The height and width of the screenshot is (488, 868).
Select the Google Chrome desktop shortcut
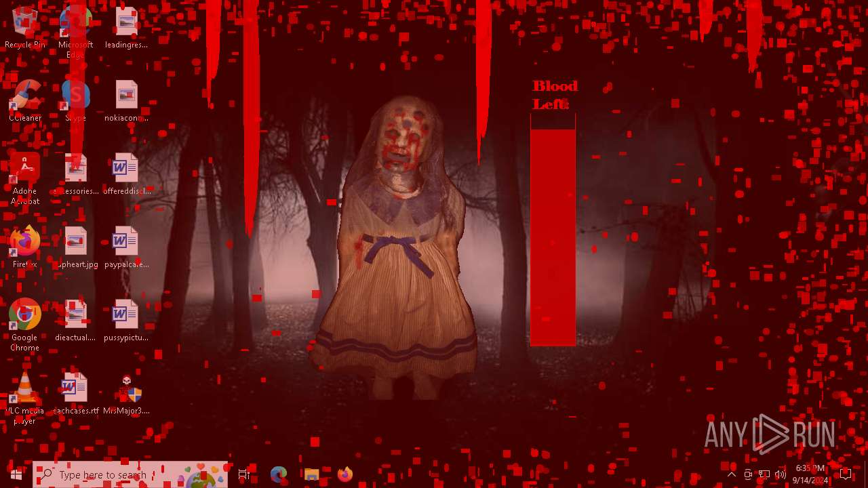[25, 326]
